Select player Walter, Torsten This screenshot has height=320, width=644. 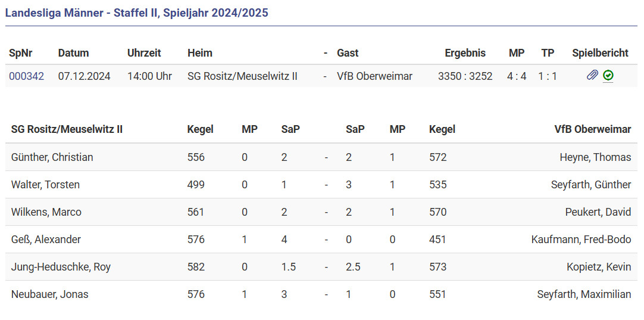pyautogui.click(x=45, y=185)
